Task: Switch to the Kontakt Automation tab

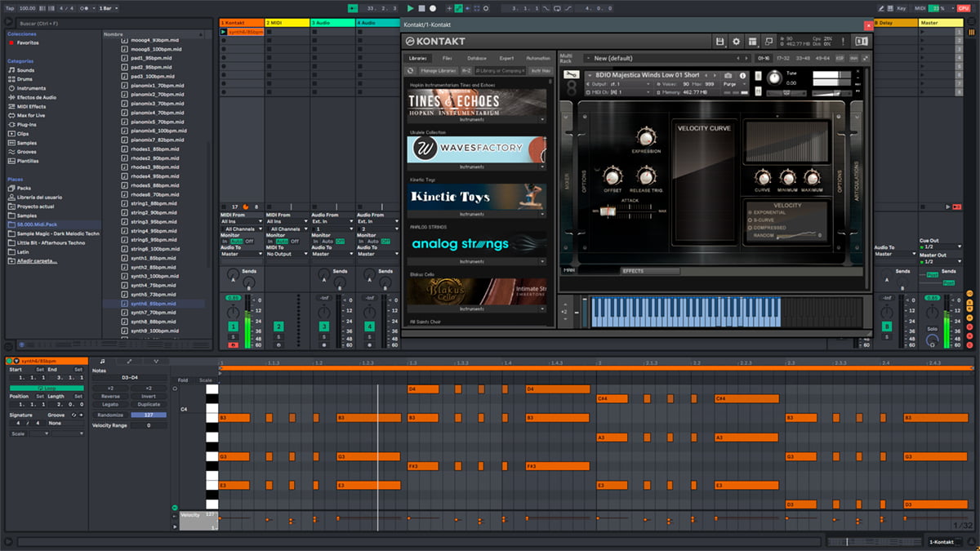Action: pos(538,58)
